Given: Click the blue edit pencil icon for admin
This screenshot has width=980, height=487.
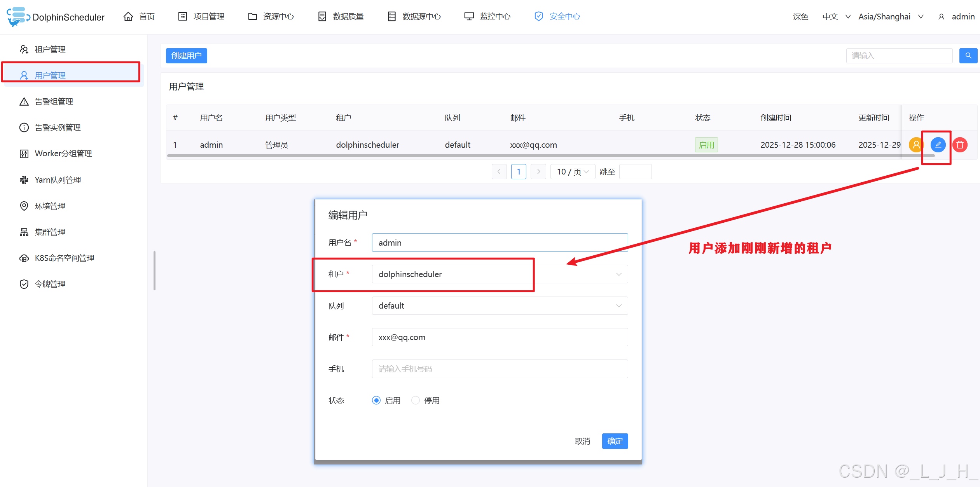Looking at the screenshot, I should [x=938, y=145].
